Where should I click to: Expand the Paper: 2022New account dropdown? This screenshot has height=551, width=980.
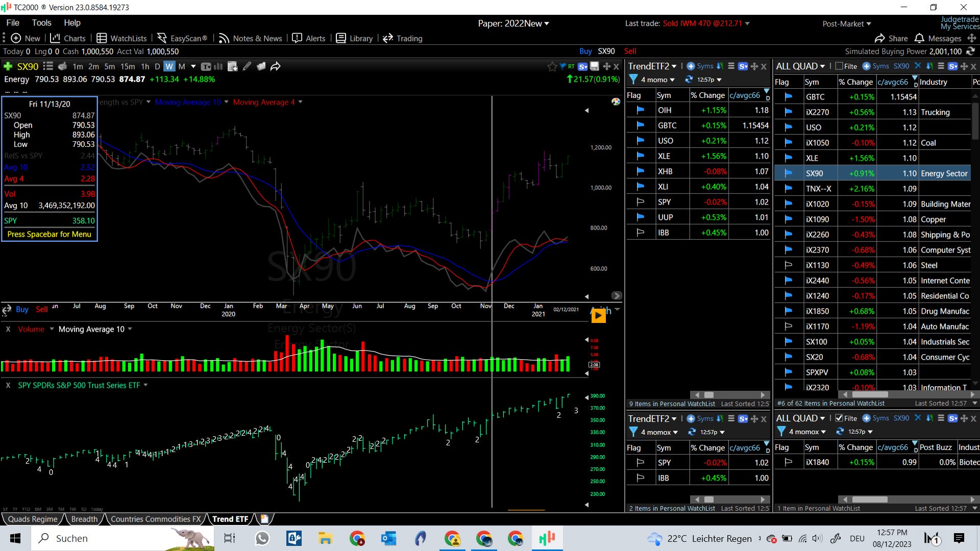[513, 23]
